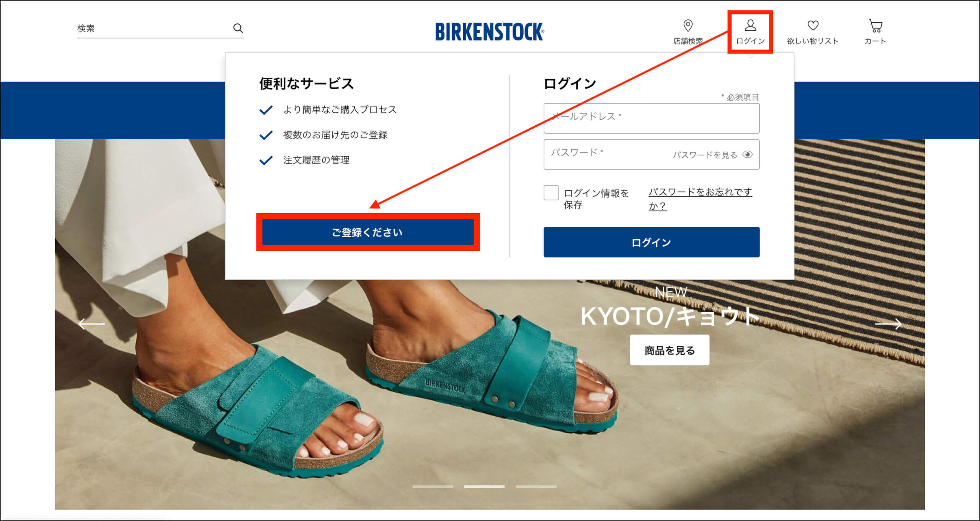Click the BIRKENSTOCK logo
The width and height of the screenshot is (980, 521).
[x=490, y=31]
